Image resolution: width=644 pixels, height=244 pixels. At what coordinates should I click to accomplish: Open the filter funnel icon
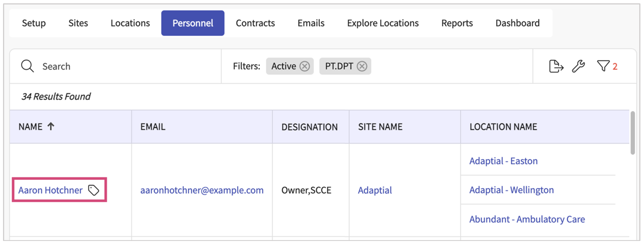[x=603, y=66]
